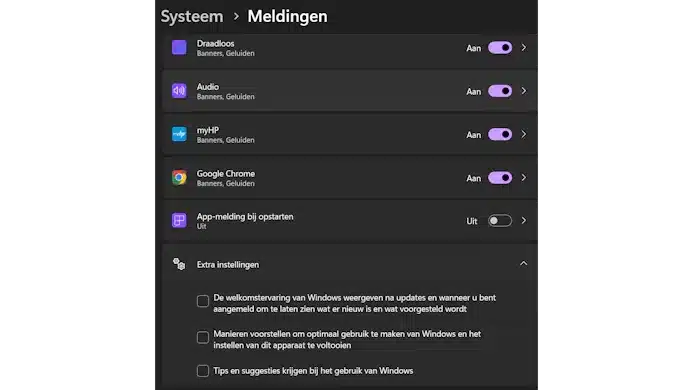Click the Draadloos app icon
Image resolution: width=693 pixels, height=390 pixels.
[179, 47]
